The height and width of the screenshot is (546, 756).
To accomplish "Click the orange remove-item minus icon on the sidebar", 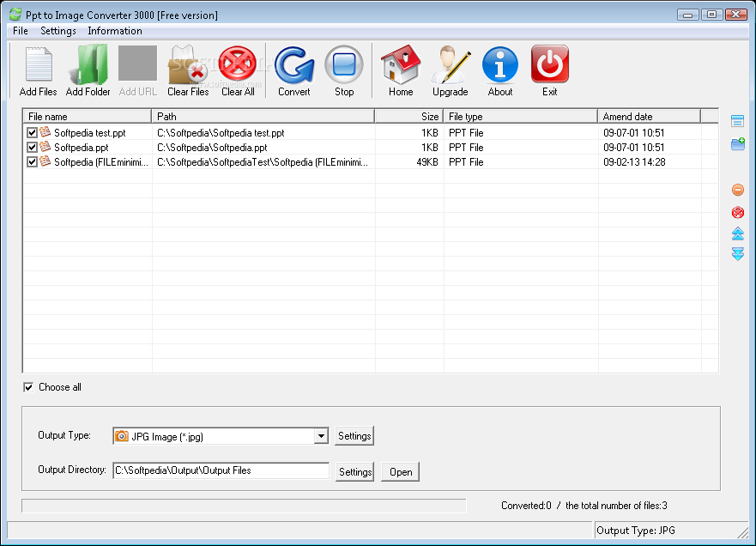I will tap(738, 190).
